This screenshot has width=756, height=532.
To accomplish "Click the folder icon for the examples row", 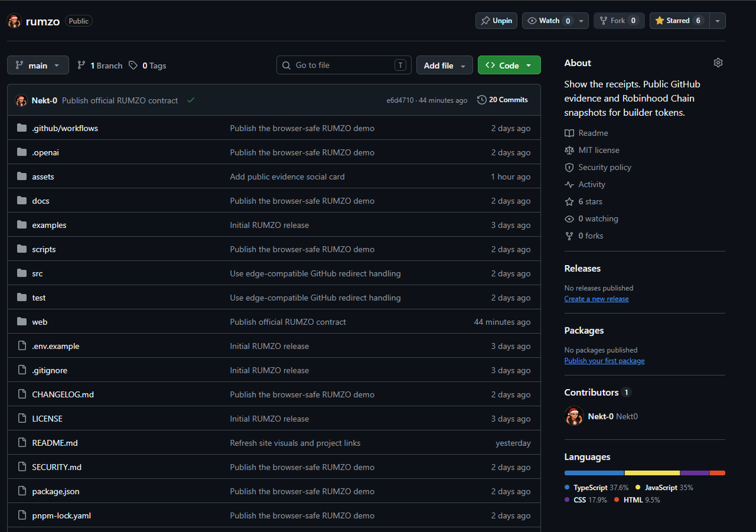I will click(22, 225).
